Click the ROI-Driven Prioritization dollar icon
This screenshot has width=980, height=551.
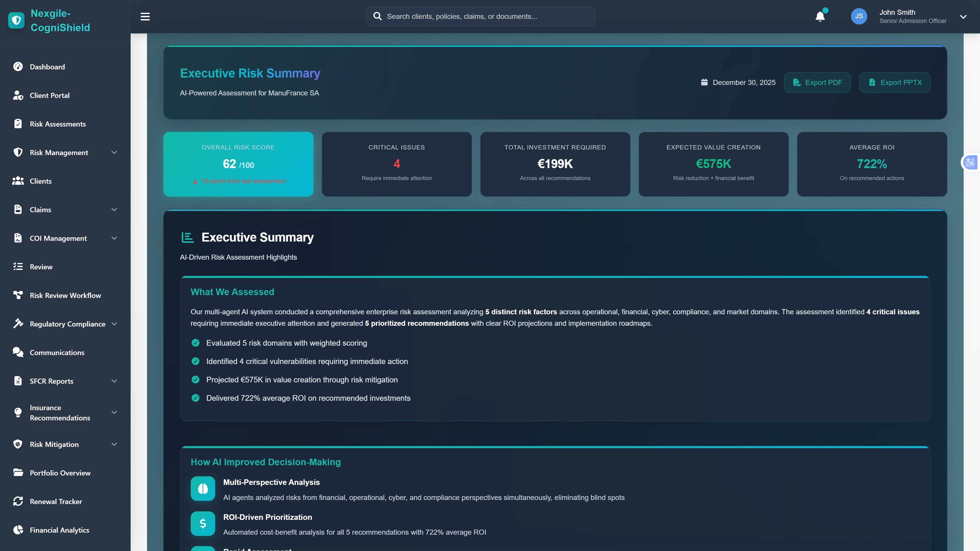click(203, 524)
